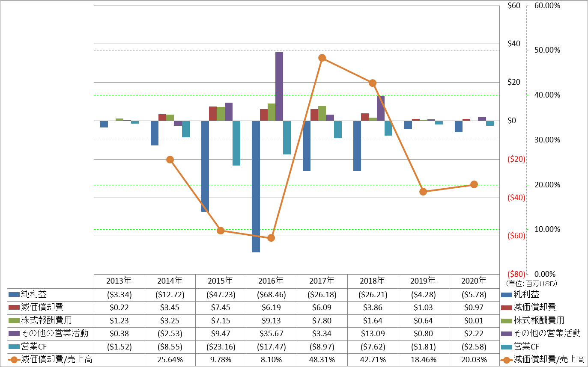Click the red ($40) axis label
The width and height of the screenshot is (588, 367).
(516, 198)
